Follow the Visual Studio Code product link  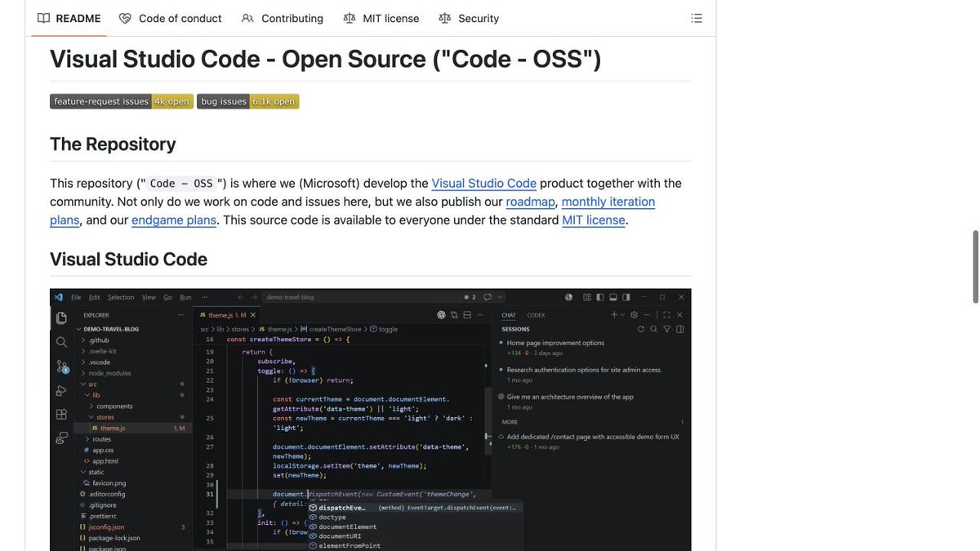coord(484,183)
